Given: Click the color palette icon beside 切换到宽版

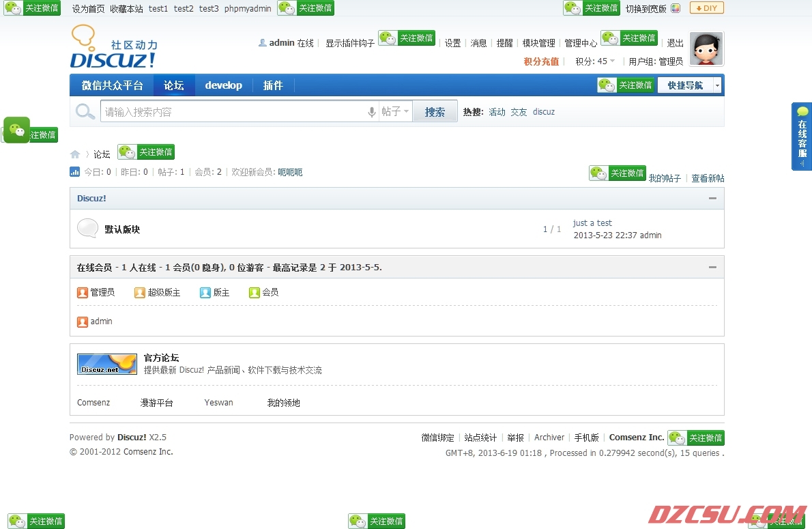Looking at the screenshot, I should 676,8.
